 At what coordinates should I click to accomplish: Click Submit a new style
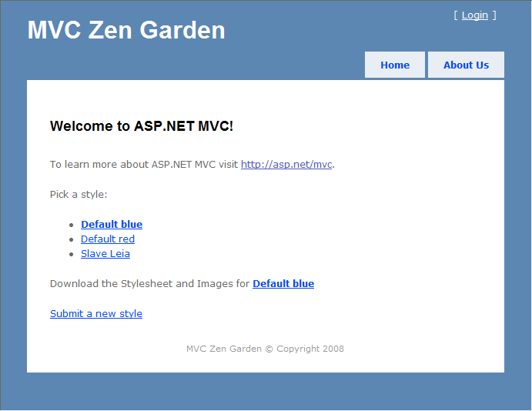click(96, 314)
